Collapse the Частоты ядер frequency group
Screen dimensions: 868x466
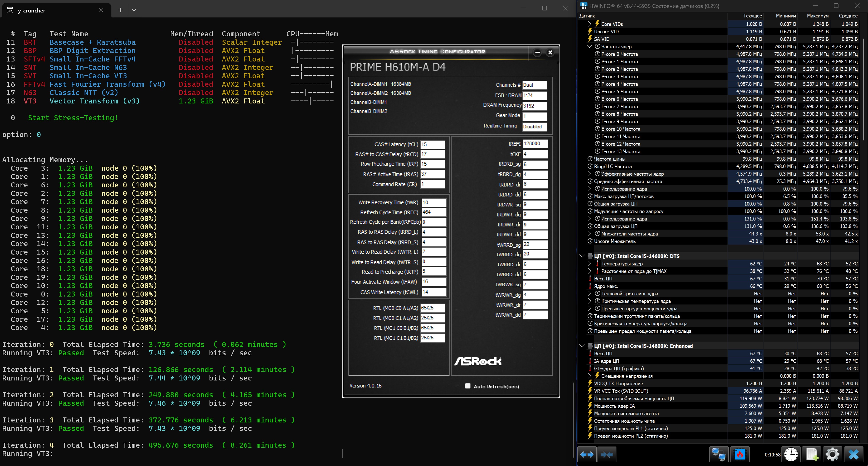point(589,47)
